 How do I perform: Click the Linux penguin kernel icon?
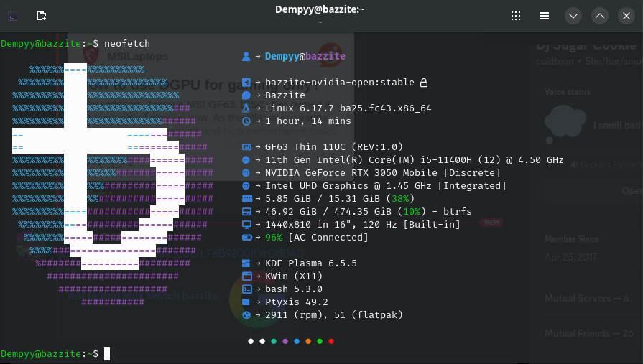[246, 108]
